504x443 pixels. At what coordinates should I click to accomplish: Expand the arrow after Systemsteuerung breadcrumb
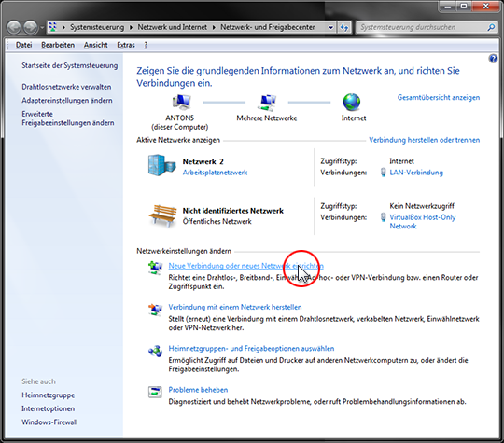[x=131, y=28]
